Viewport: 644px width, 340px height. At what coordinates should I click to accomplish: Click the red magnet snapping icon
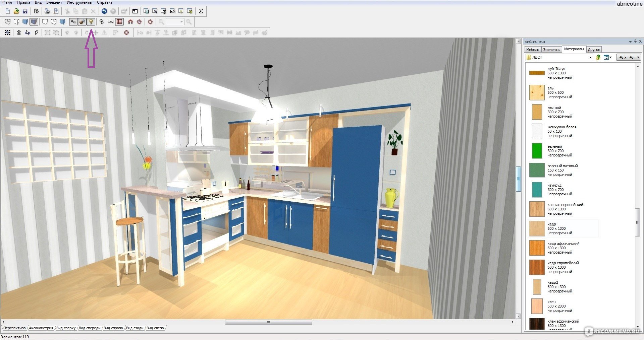[130, 22]
